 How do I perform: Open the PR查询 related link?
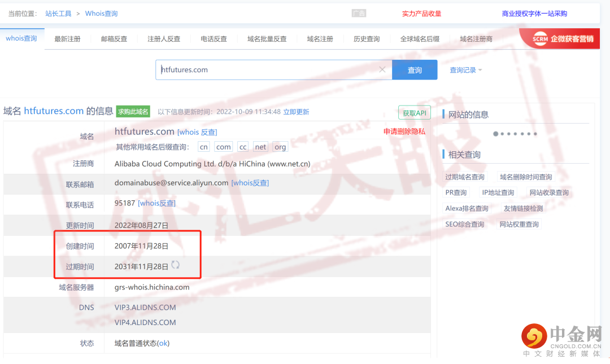point(456,192)
